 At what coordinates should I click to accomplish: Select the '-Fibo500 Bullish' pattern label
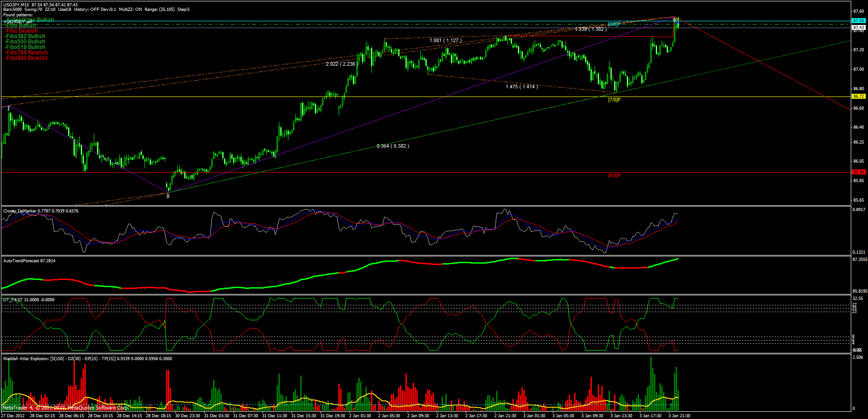pyautogui.click(x=25, y=42)
